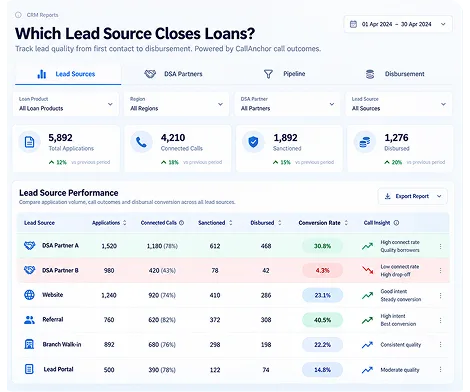This screenshot has width=470, height=392.
Task: Sort by Applications column arrows
Action: click(x=125, y=223)
